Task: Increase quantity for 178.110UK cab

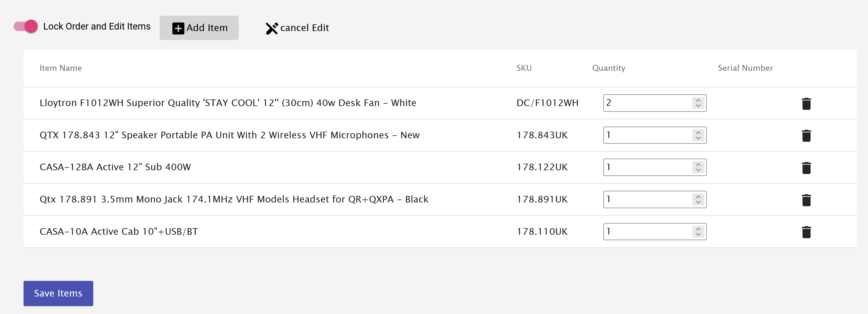Action: coord(698,228)
